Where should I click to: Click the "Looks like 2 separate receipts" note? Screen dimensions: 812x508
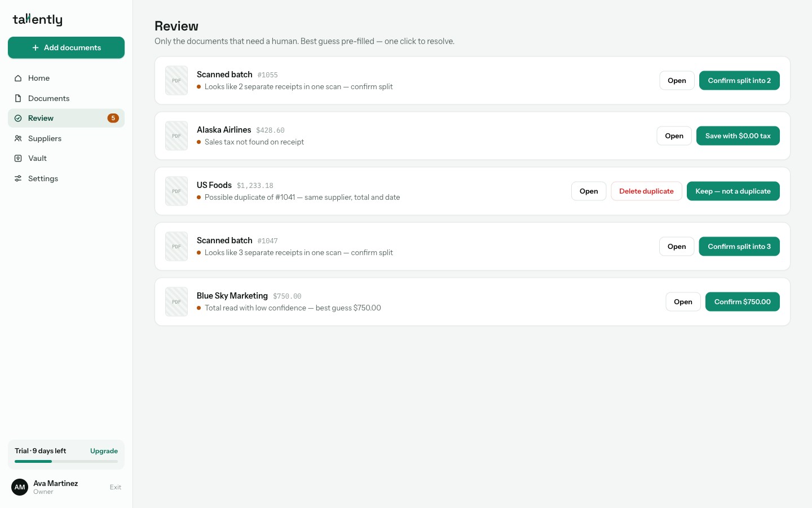point(299,87)
